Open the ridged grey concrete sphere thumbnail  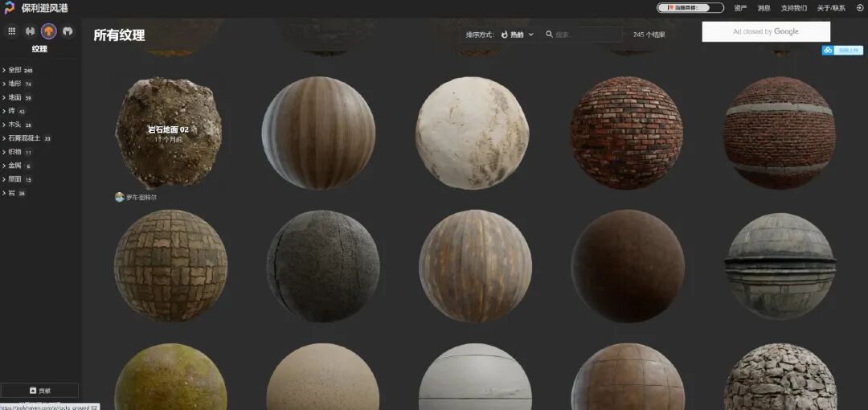[x=780, y=266]
